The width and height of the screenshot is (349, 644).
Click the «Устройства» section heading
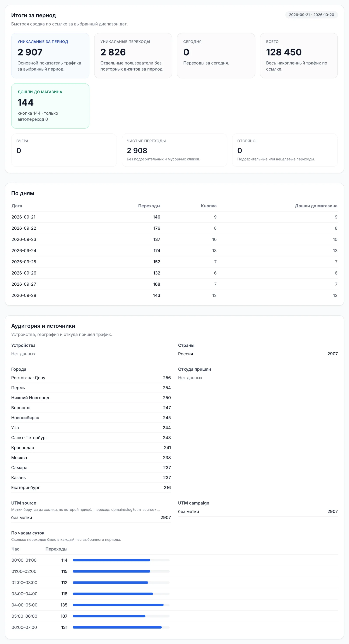[23, 345]
